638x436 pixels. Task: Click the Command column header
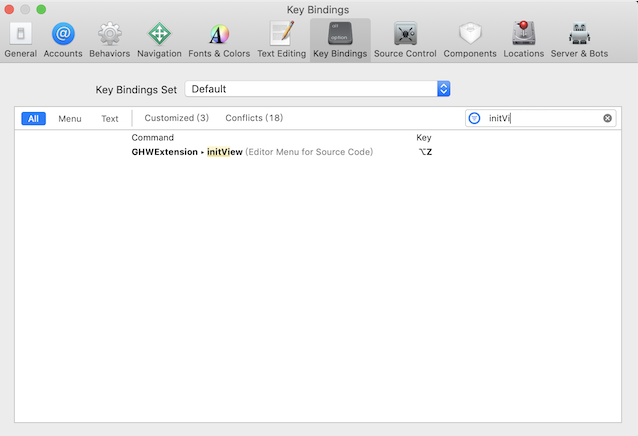pyautogui.click(x=153, y=137)
